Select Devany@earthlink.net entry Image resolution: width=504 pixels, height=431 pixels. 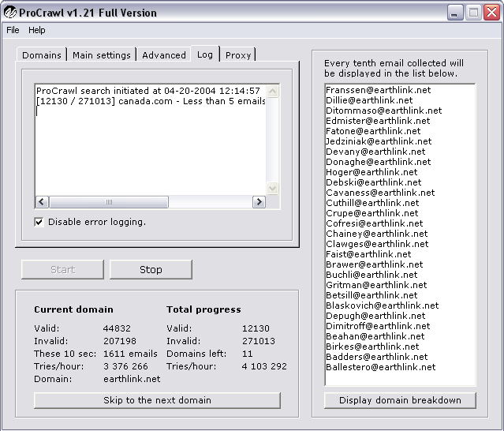click(x=375, y=152)
